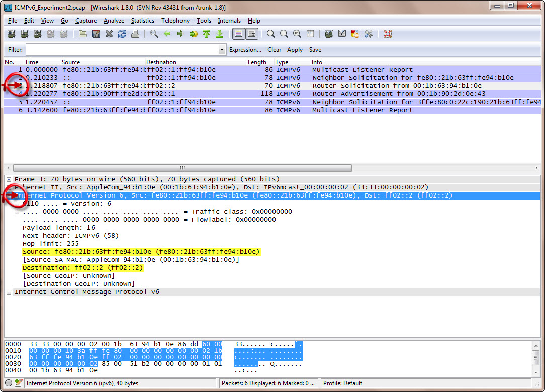Click the Apply filter button

tap(295, 50)
